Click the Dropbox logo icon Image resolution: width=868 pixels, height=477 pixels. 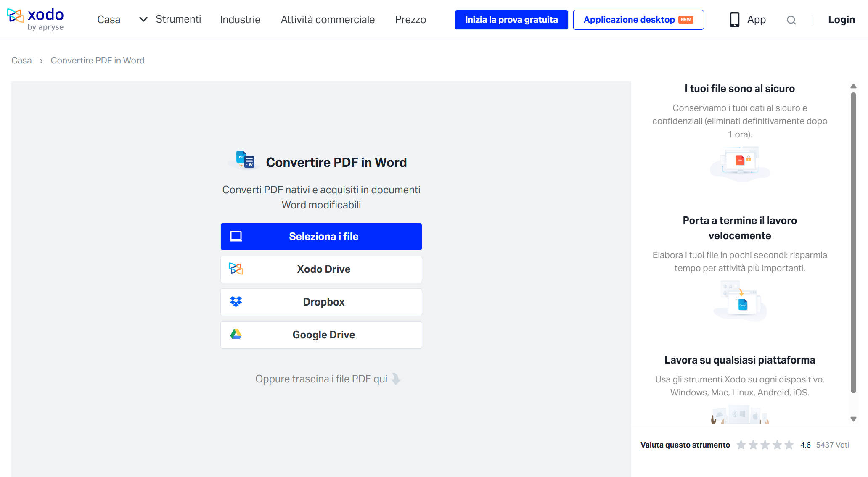pos(236,302)
